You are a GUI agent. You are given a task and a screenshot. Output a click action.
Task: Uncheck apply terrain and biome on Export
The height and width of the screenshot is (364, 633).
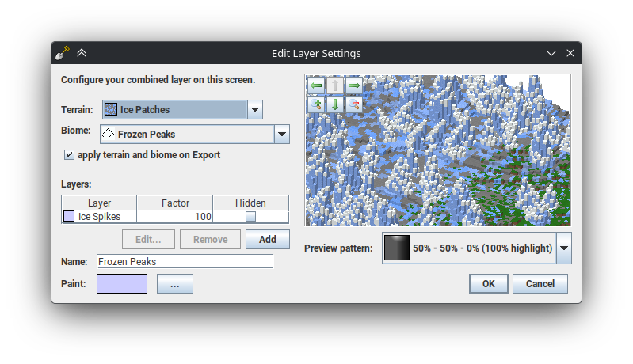pos(70,155)
